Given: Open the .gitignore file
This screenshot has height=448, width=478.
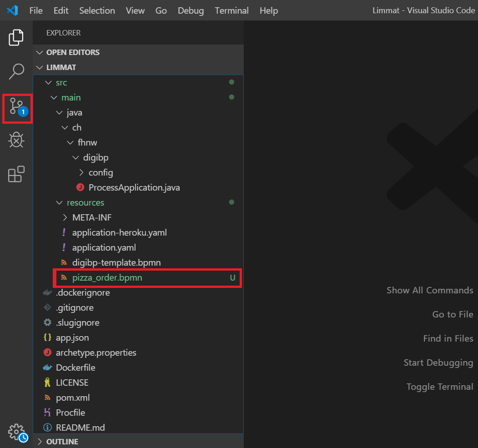Looking at the screenshot, I should pyautogui.click(x=75, y=307).
